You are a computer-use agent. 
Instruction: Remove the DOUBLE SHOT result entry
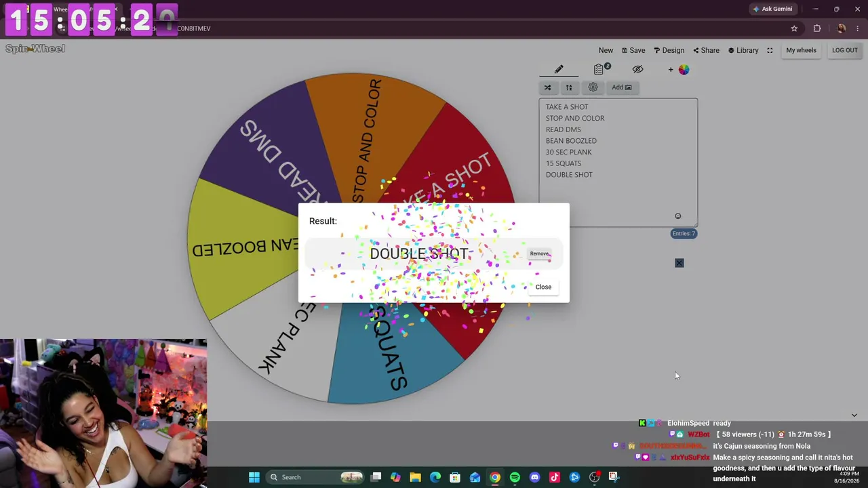point(539,253)
